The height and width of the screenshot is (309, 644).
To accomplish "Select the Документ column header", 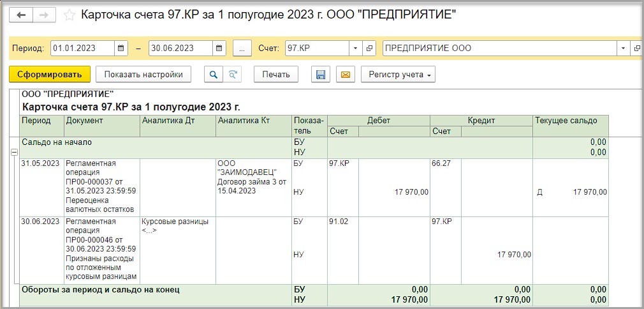I will pyautogui.click(x=102, y=126).
